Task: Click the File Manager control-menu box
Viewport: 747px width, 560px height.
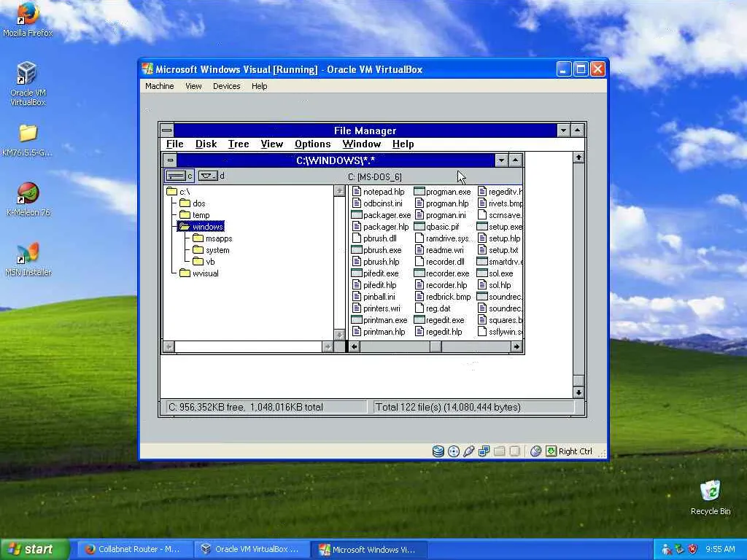Action: click(x=167, y=130)
